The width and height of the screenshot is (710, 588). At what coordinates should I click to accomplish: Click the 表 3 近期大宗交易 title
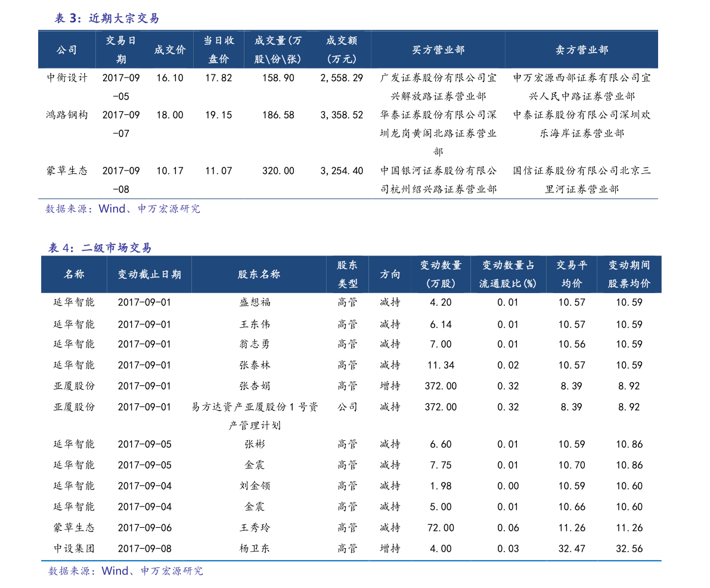pyautogui.click(x=107, y=18)
